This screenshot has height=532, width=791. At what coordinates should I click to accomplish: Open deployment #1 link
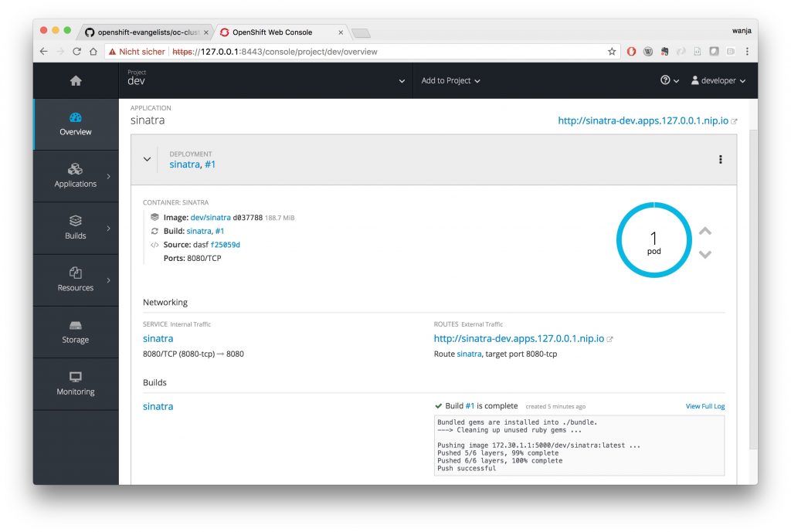coord(210,164)
